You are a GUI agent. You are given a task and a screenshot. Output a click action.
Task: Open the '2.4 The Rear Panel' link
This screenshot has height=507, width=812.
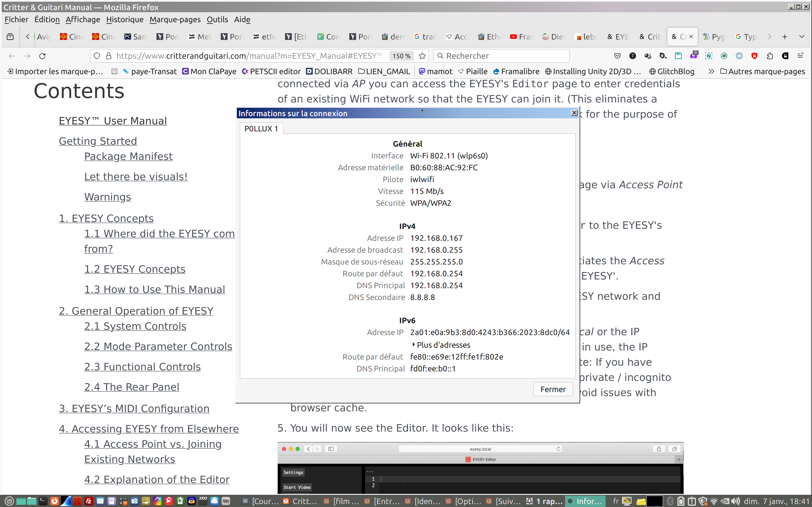(132, 387)
